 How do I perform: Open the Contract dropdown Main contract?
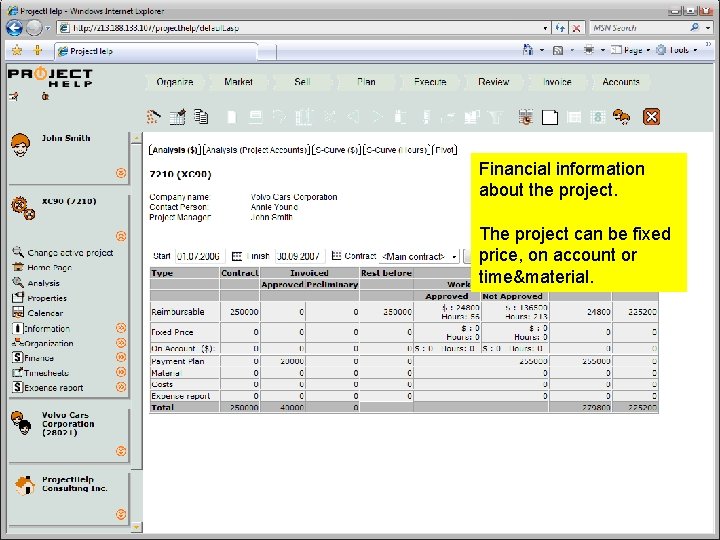coord(419,256)
